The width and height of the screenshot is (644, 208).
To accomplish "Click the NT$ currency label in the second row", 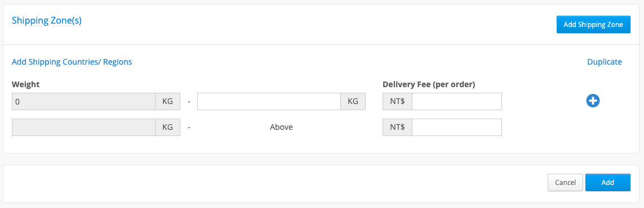I will tap(398, 128).
